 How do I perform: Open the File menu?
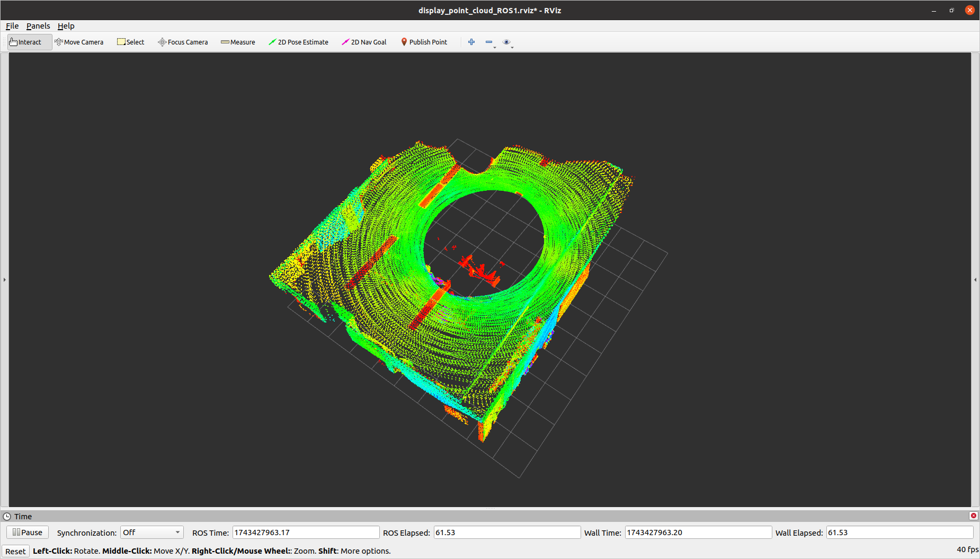[x=12, y=26]
